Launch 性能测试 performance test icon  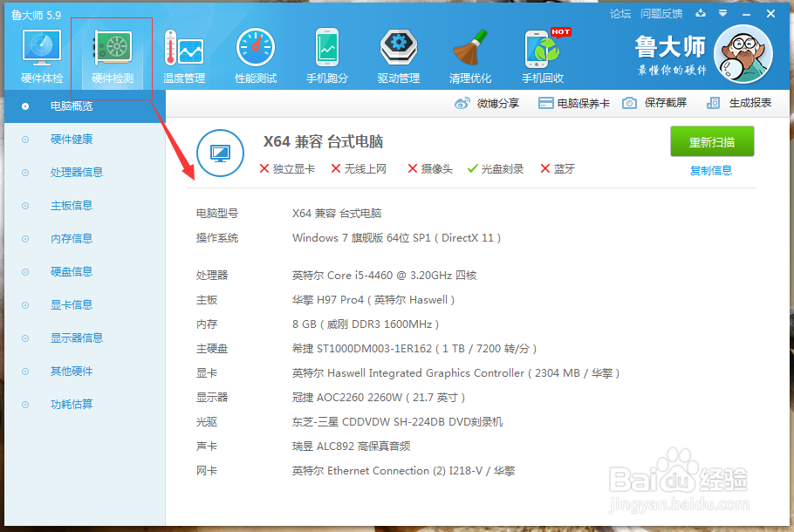pos(255,48)
